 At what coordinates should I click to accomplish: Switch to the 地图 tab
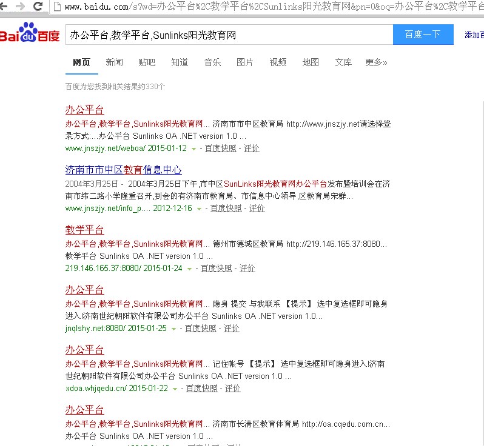click(x=311, y=62)
